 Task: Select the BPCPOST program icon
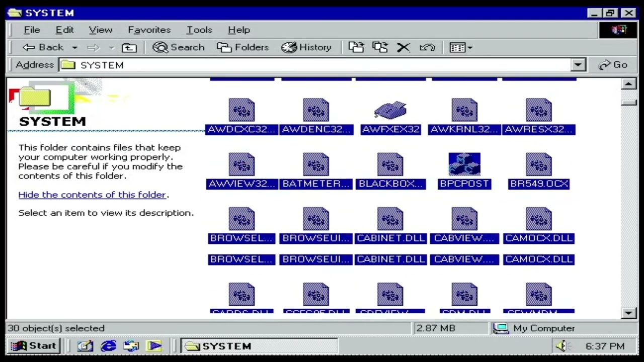464,165
